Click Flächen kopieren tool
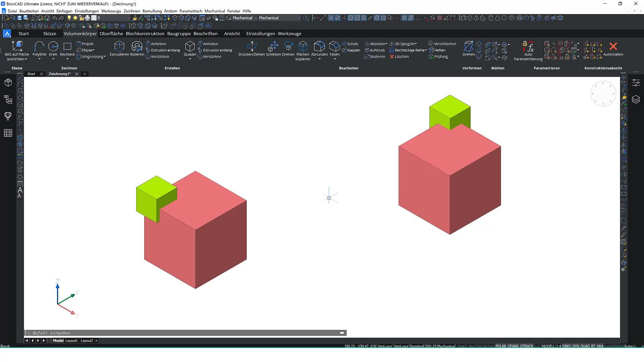Viewport: 644px width, 362px height. (x=303, y=51)
